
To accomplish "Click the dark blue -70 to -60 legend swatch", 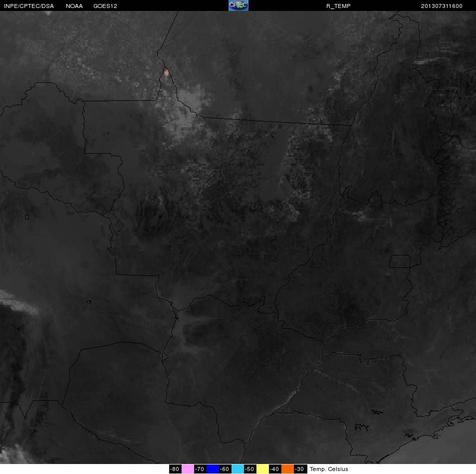I will (x=213, y=469).
